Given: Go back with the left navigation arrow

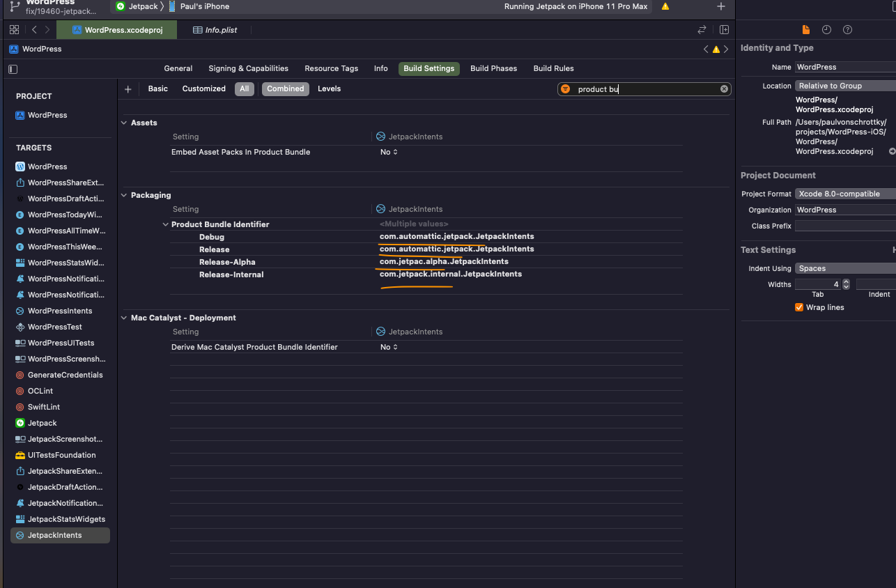Looking at the screenshot, I should [34, 30].
